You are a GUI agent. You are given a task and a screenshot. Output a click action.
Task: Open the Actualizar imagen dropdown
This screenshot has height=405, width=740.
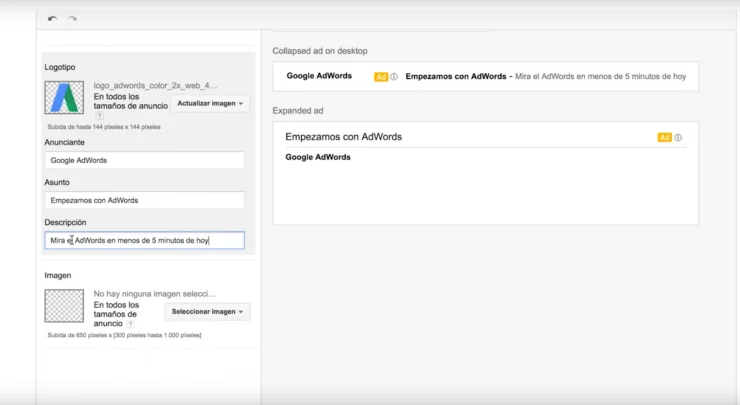pos(210,103)
